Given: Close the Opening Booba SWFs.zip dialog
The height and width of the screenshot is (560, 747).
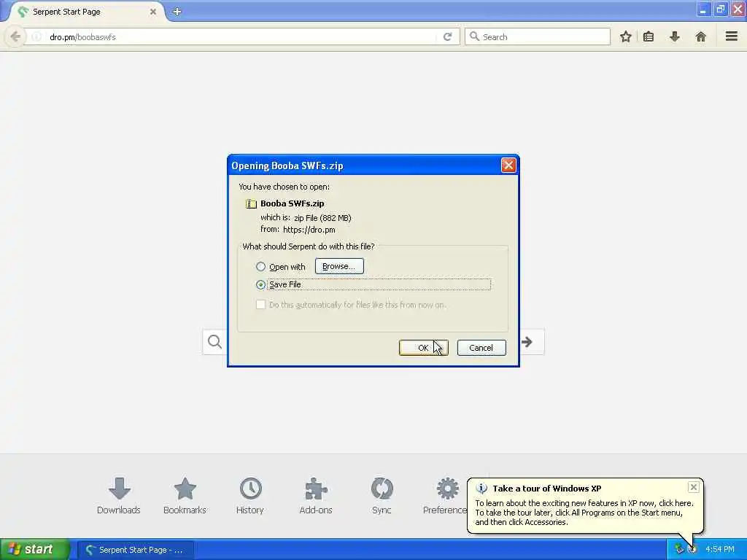Looking at the screenshot, I should (x=508, y=166).
